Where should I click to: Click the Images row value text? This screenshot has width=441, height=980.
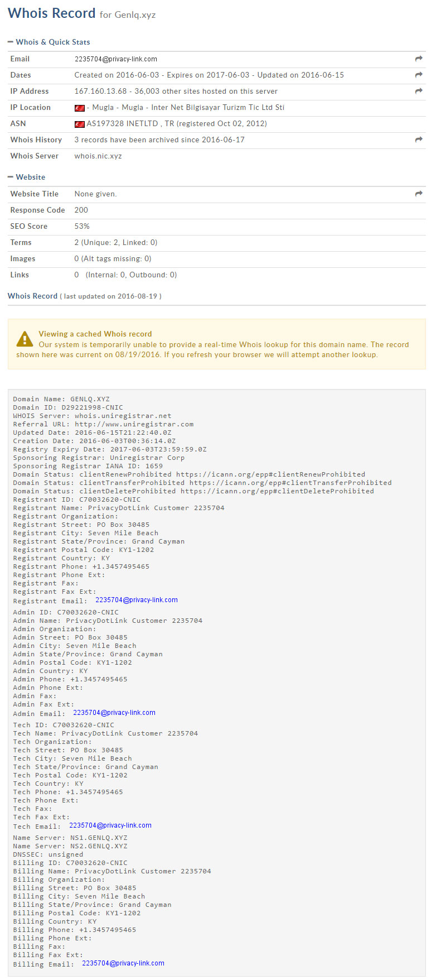tap(113, 258)
